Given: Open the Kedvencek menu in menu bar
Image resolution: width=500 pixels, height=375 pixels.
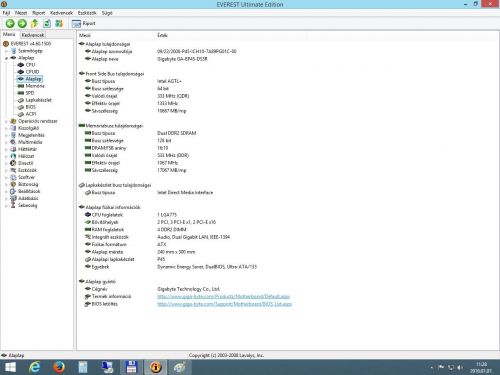Looking at the screenshot, I should pyautogui.click(x=61, y=13).
